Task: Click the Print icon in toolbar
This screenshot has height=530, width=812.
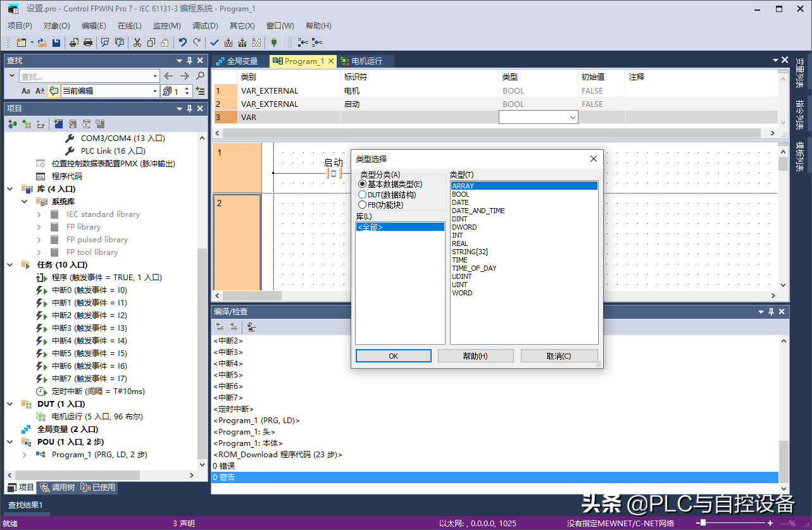Action: pyautogui.click(x=88, y=42)
